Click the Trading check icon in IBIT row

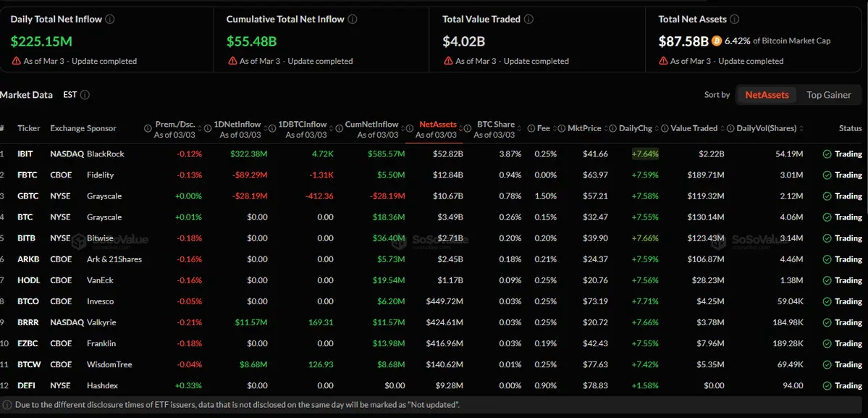[x=827, y=154]
